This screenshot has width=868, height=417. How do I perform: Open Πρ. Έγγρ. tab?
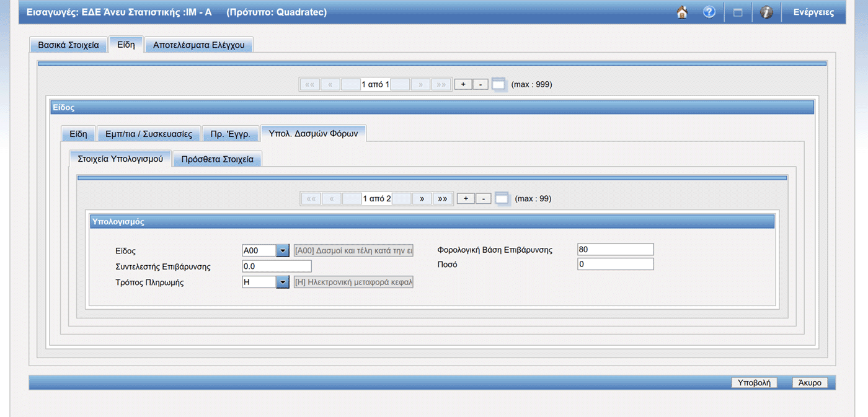(x=230, y=134)
